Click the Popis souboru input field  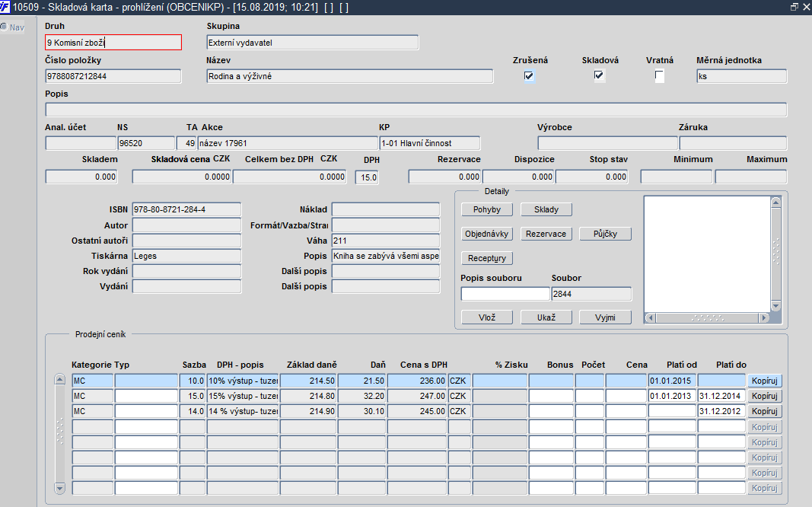(505, 294)
